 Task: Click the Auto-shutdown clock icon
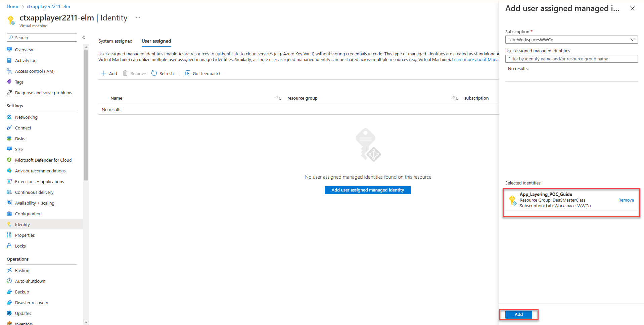(x=9, y=281)
